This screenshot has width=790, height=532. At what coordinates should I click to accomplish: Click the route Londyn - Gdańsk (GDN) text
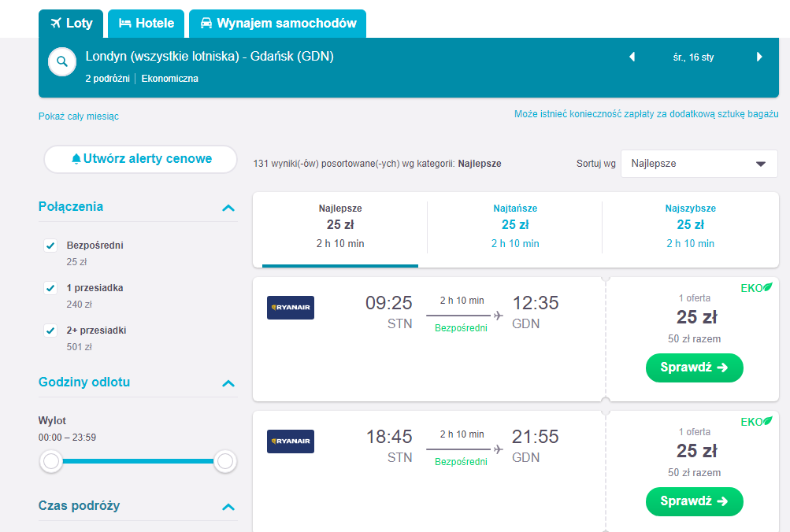(x=210, y=57)
